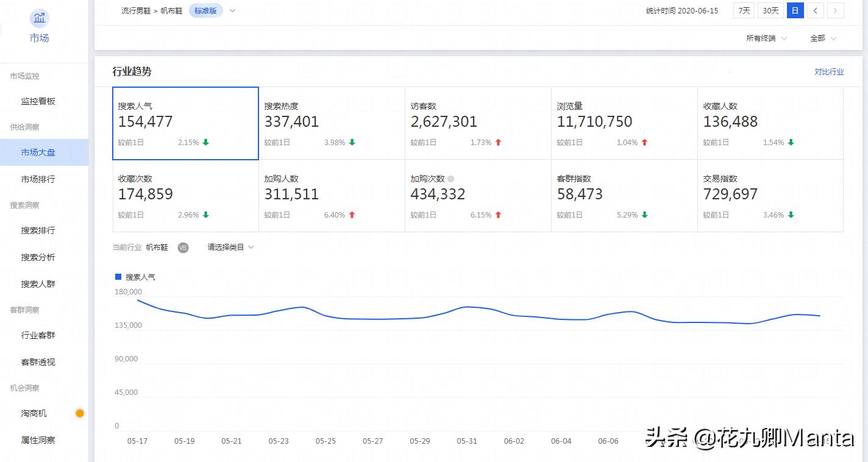The width and height of the screenshot is (868, 462).
Task: Click the 市场 chart icon in sidebar
Action: tap(40, 18)
